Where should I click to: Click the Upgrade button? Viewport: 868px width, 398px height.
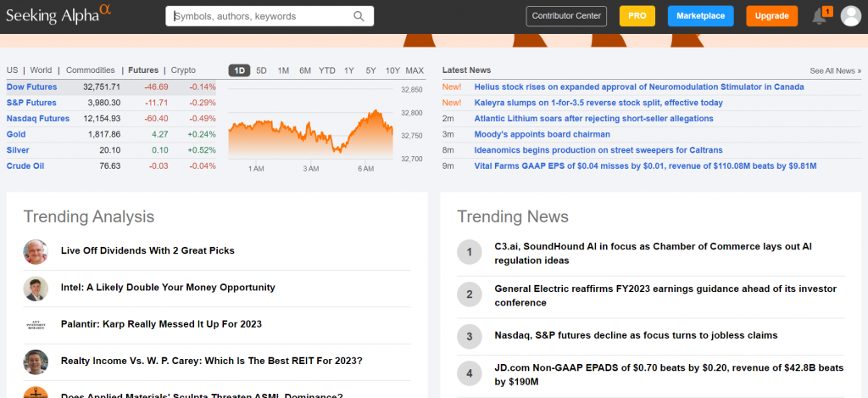pos(771,16)
